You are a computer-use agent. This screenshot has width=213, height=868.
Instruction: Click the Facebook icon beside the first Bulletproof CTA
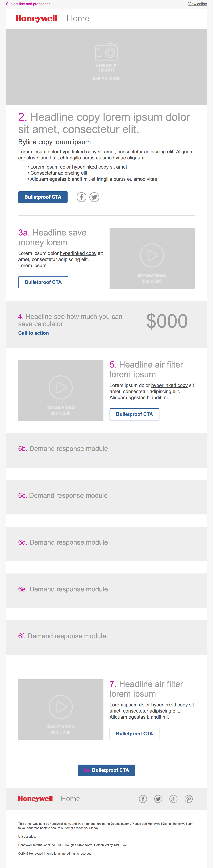coord(81,197)
